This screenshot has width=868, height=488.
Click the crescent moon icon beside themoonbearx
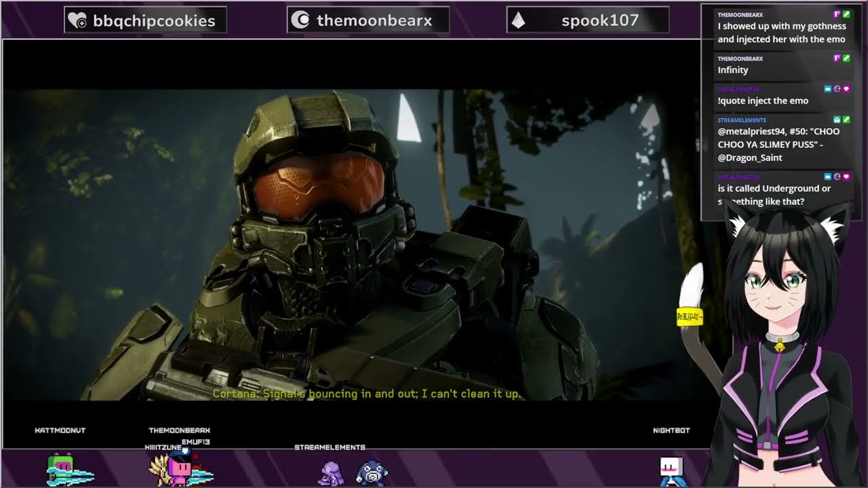299,20
